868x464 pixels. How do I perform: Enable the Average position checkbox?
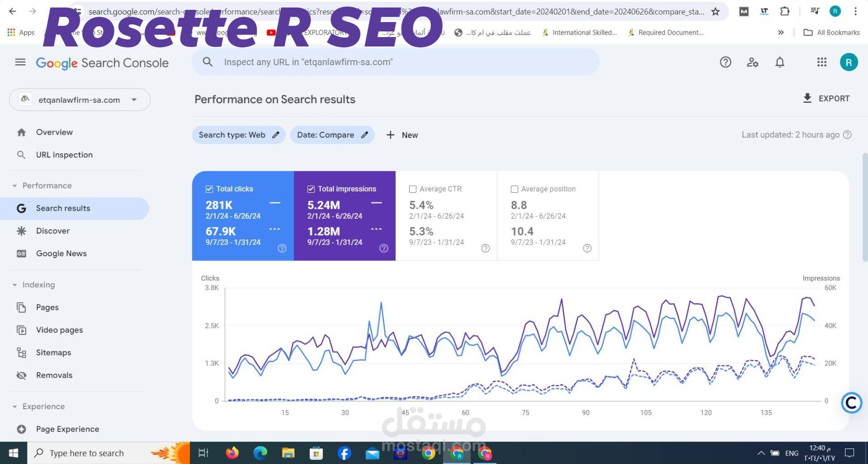tap(515, 189)
